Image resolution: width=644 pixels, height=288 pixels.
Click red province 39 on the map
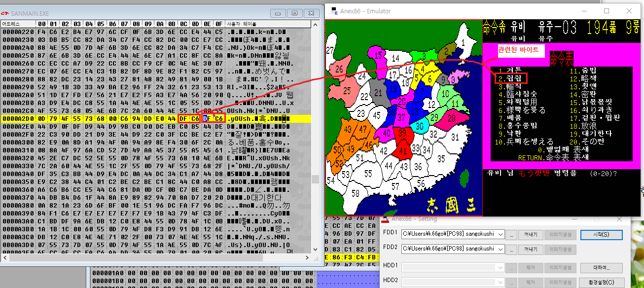(x=403, y=134)
